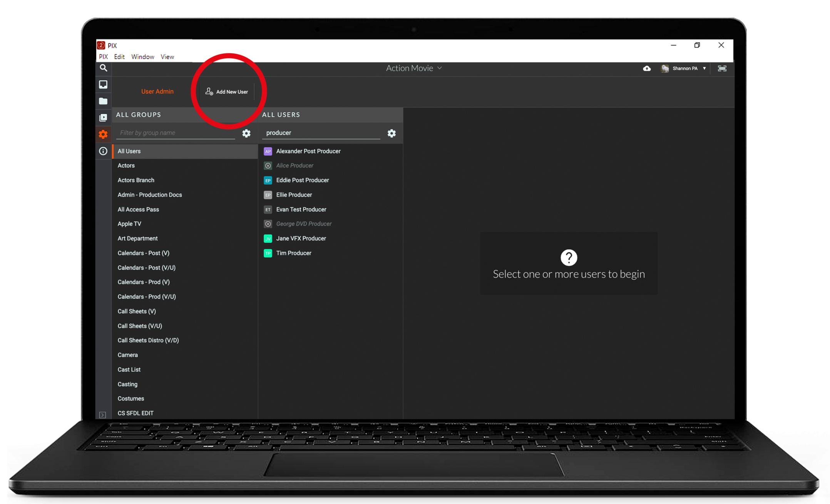
Task: Expand the sidebar with bottom arrow
Action: 103,415
